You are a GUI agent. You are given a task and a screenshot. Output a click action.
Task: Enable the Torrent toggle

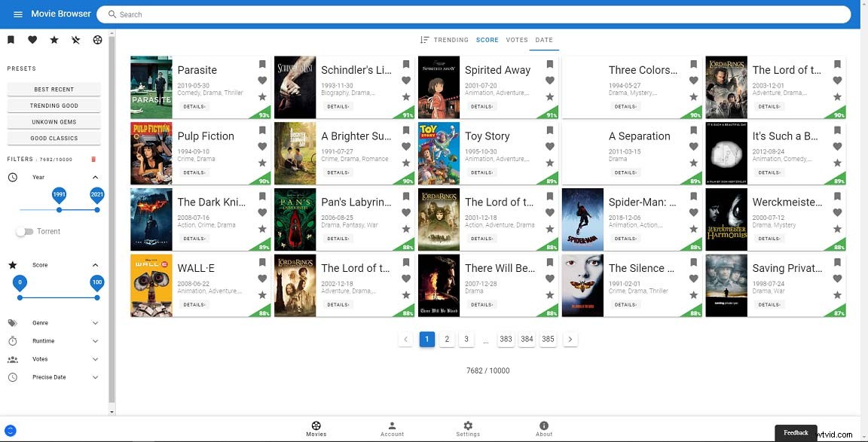(24, 231)
